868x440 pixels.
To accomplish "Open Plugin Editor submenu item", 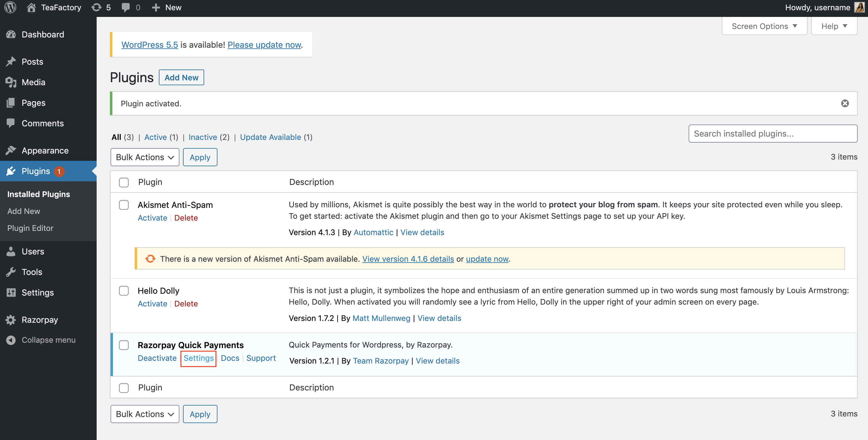I will coord(30,228).
